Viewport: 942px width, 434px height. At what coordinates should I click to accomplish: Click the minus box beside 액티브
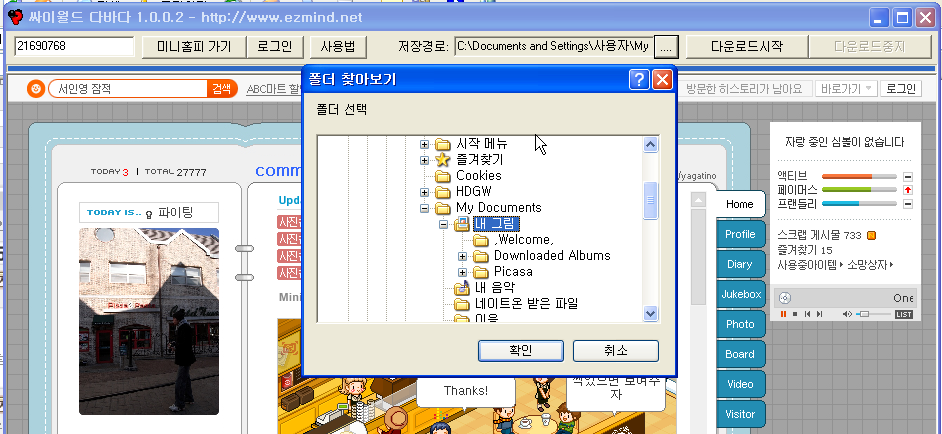click(x=908, y=176)
